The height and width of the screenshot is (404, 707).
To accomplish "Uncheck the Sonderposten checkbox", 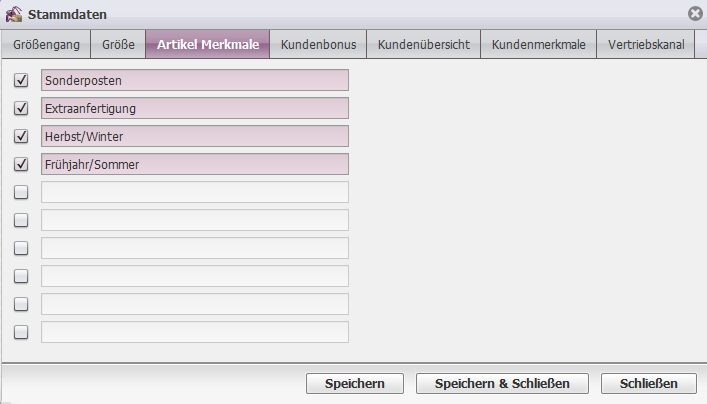I will [21, 80].
